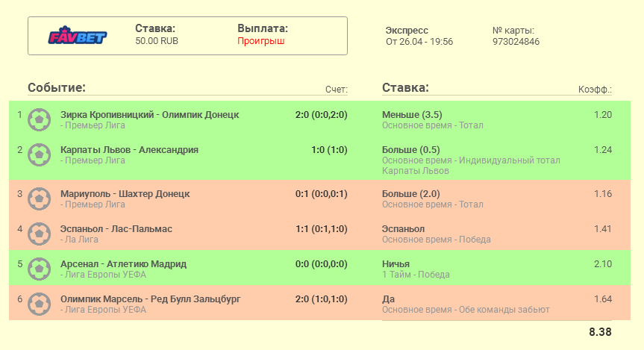
Task: Click Событие column header
Action: coord(57,87)
